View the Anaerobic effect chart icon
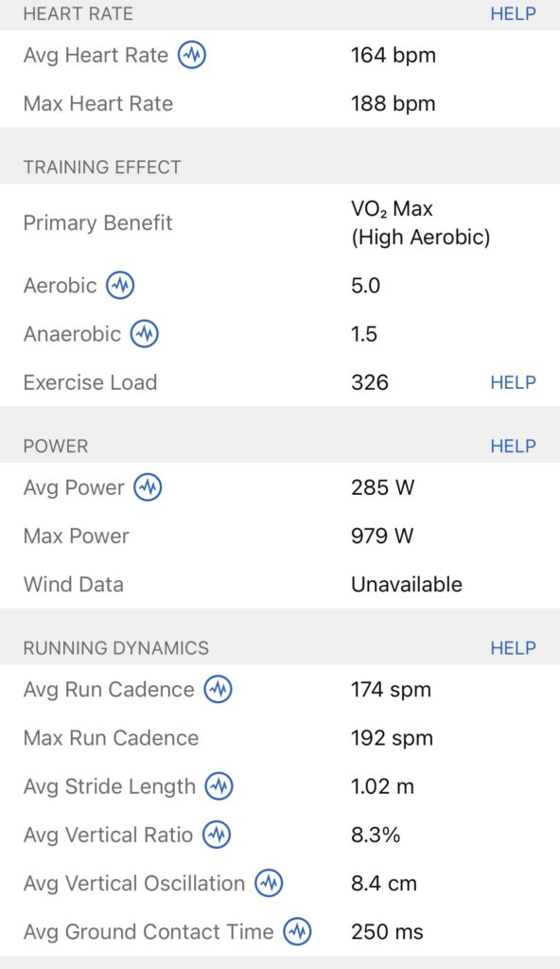The image size is (560, 969). click(x=145, y=334)
